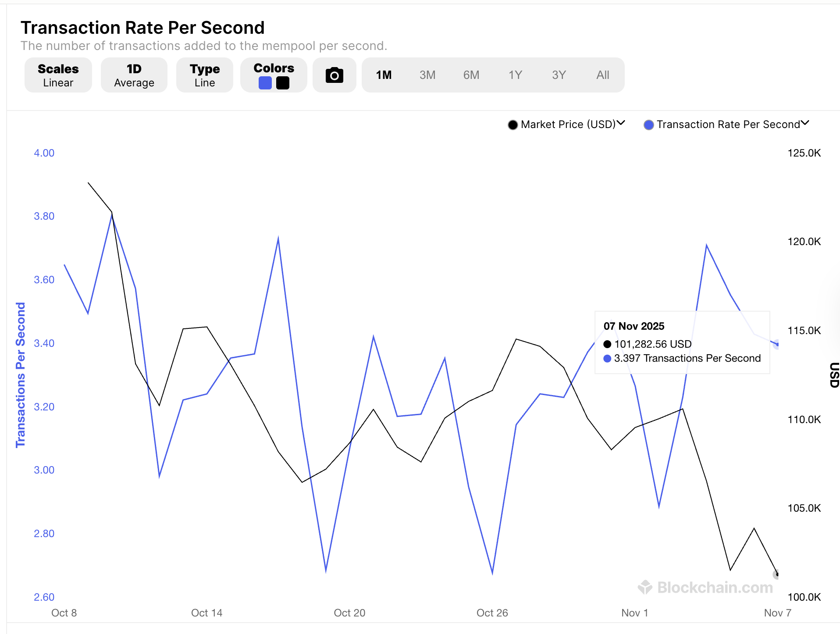Toggle the chart Type Line setting
Screen dimensions: 840x634
tap(204, 75)
